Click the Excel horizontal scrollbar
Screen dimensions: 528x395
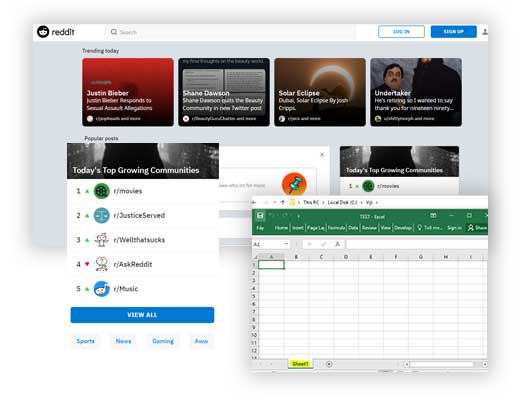442,364
